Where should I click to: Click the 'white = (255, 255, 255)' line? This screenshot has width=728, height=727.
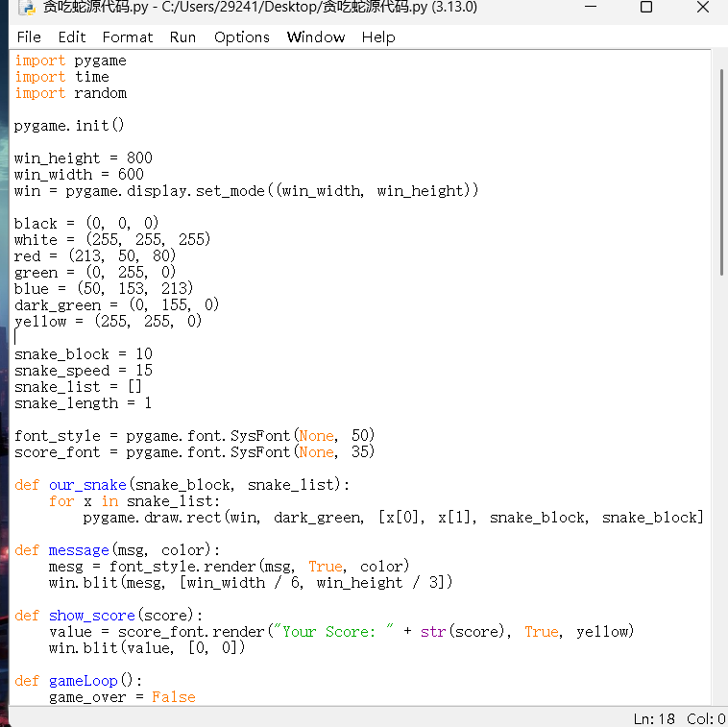coord(112,239)
